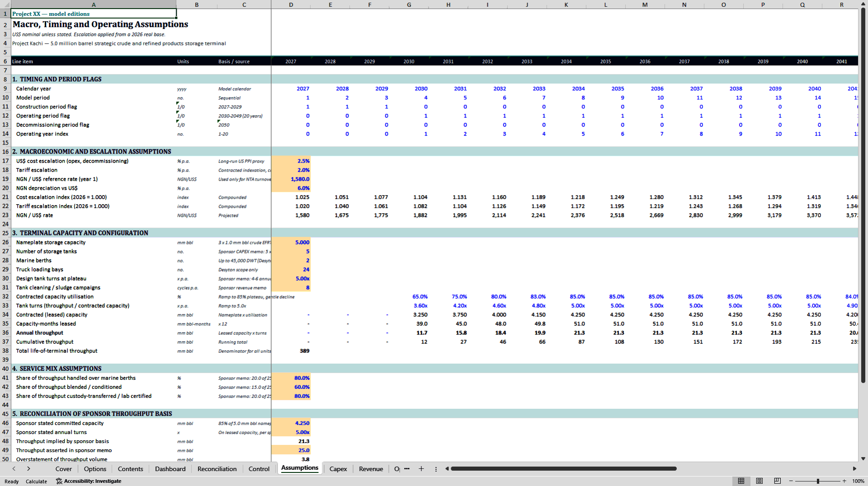Select column R header

click(x=841, y=5)
